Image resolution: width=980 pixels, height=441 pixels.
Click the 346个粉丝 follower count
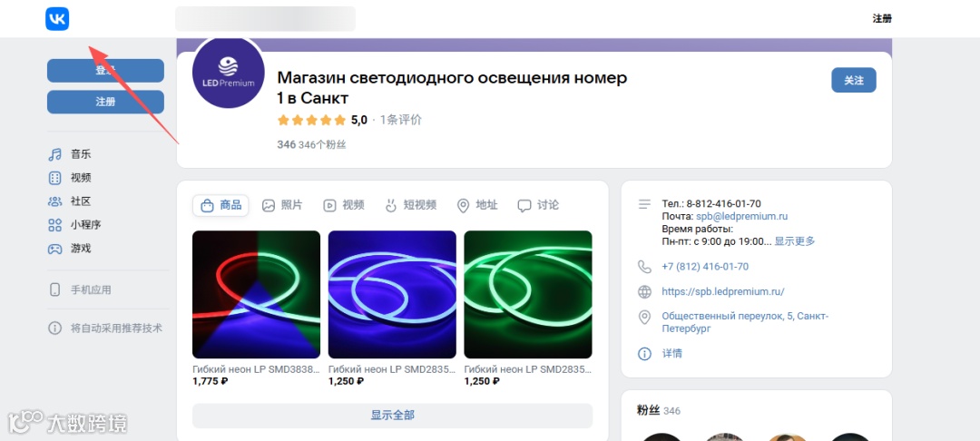(322, 145)
